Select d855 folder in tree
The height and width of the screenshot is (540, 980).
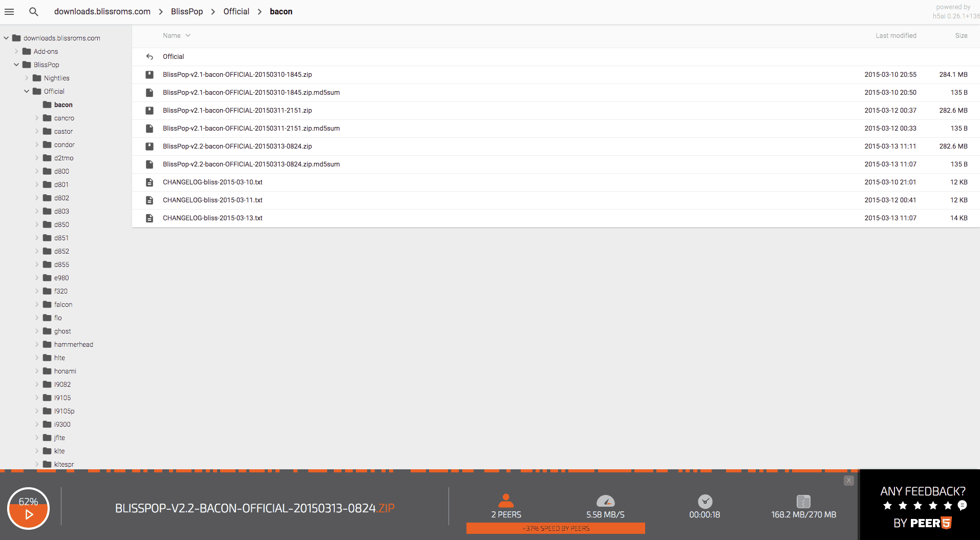[x=61, y=264]
